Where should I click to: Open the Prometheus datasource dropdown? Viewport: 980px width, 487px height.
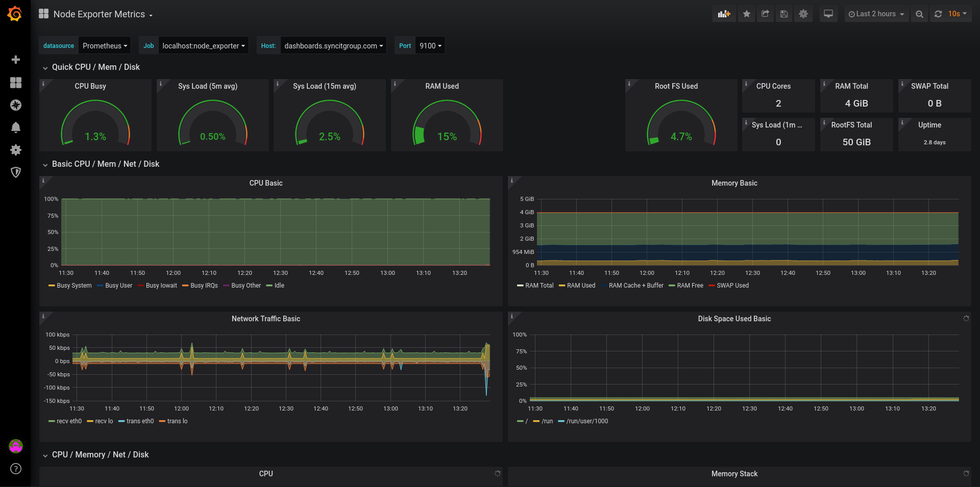click(x=105, y=46)
